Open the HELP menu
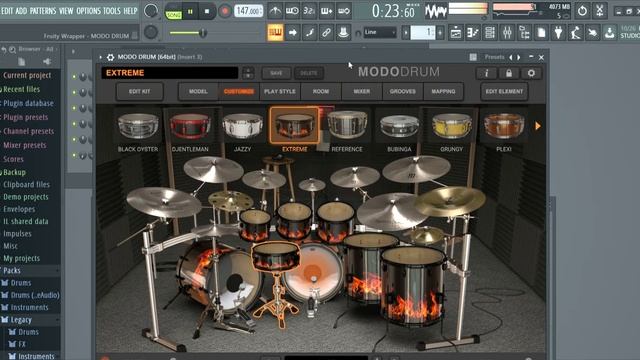This screenshot has width=640, height=360. (x=131, y=11)
